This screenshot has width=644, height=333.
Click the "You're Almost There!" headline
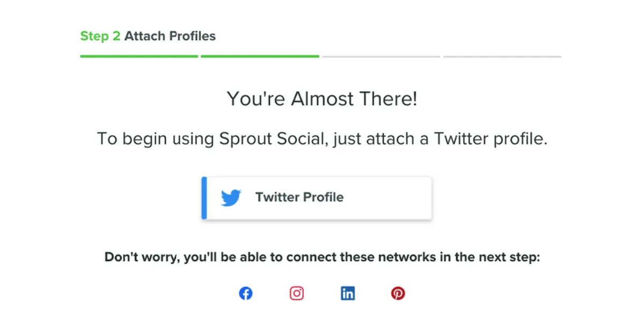pos(321,99)
